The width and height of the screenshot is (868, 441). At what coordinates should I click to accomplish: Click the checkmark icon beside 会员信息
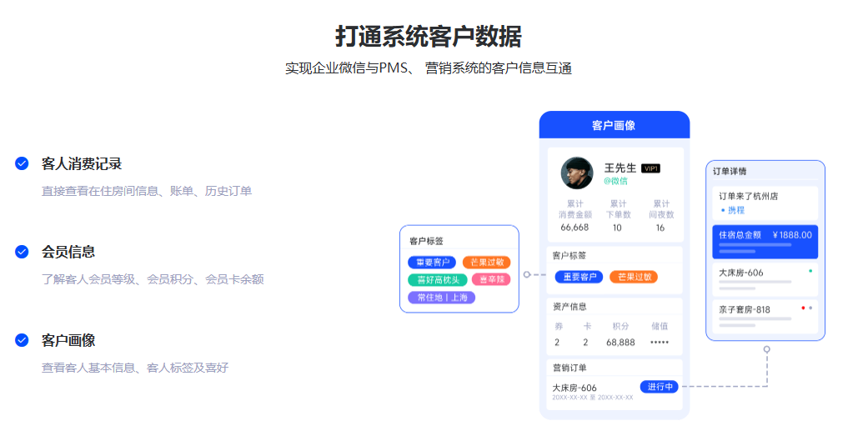[22, 252]
